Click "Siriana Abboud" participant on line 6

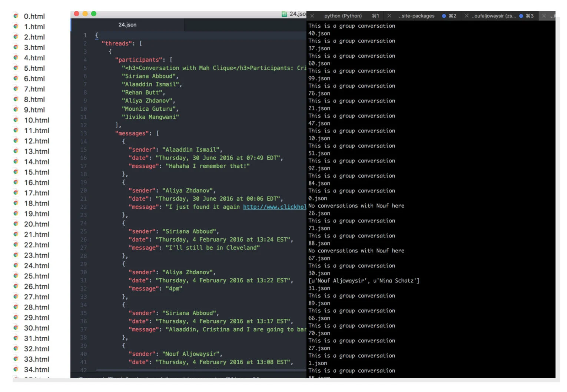pyautogui.click(x=149, y=76)
